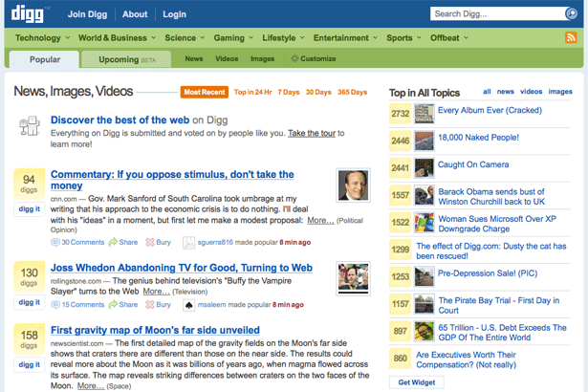588x392 pixels.
Task: Click comment bubble icon for 30 Comments
Action: [55, 242]
